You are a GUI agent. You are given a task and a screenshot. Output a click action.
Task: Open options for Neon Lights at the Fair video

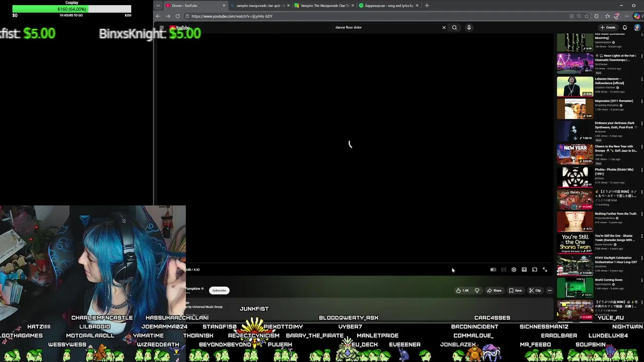642,56
